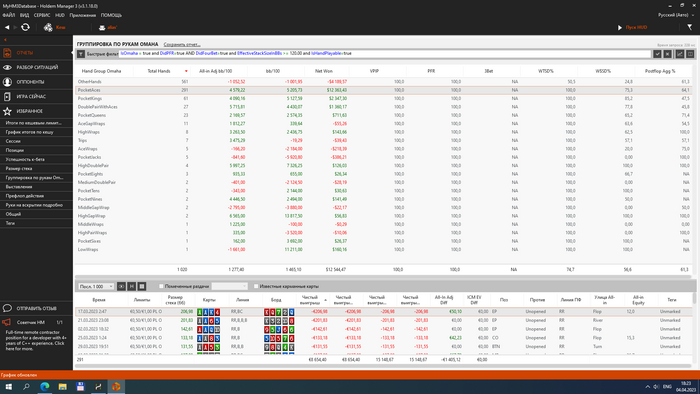Open taskbar search magnifier
Viewport: 700px width, 394px height.
tap(26, 386)
